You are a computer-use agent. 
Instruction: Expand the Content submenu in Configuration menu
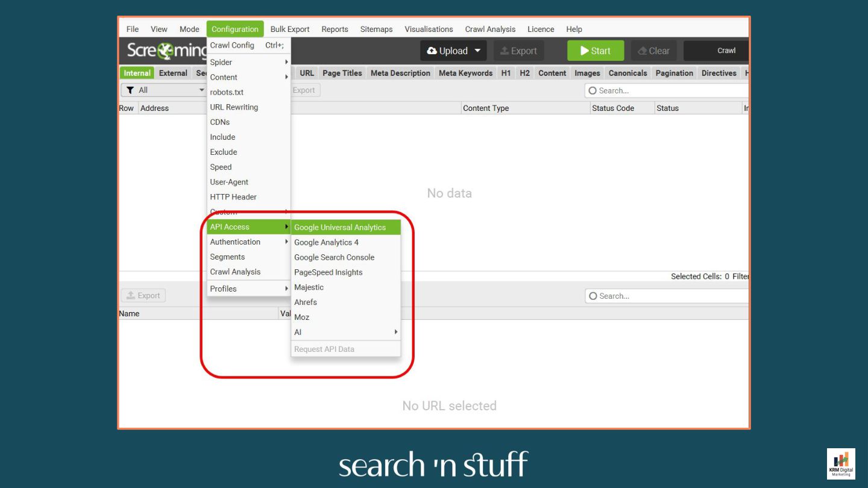coord(248,77)
